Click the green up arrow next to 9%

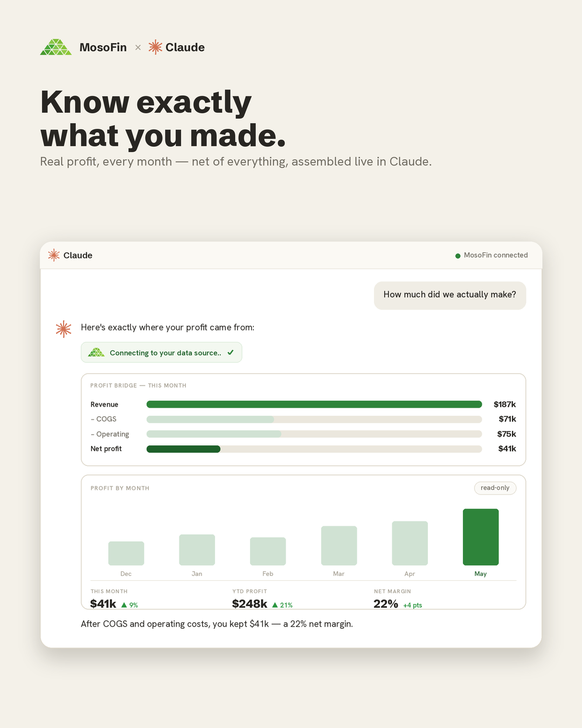coord(124,605)
